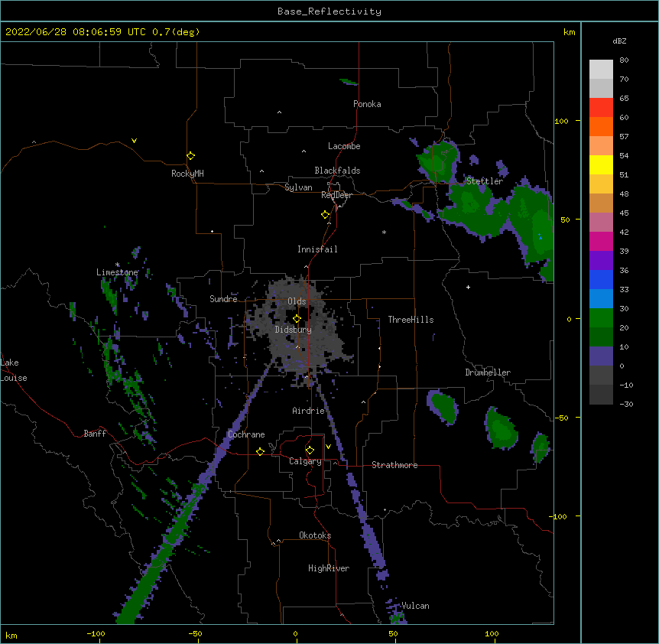This screenshot has height=644, width=659.
Task: Click the 65 dBZ red legend swatch
Action: coord(601,108)
